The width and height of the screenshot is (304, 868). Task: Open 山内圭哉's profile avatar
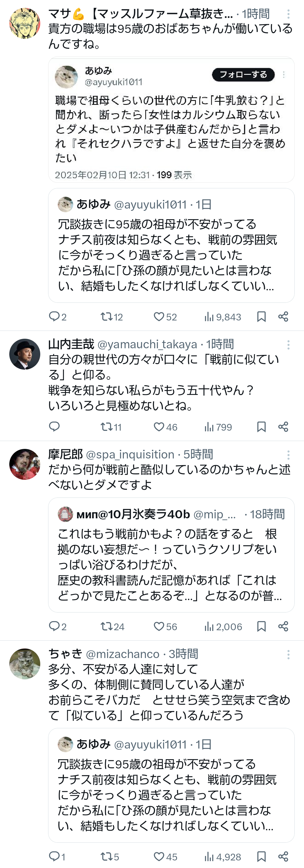(25, 354)
